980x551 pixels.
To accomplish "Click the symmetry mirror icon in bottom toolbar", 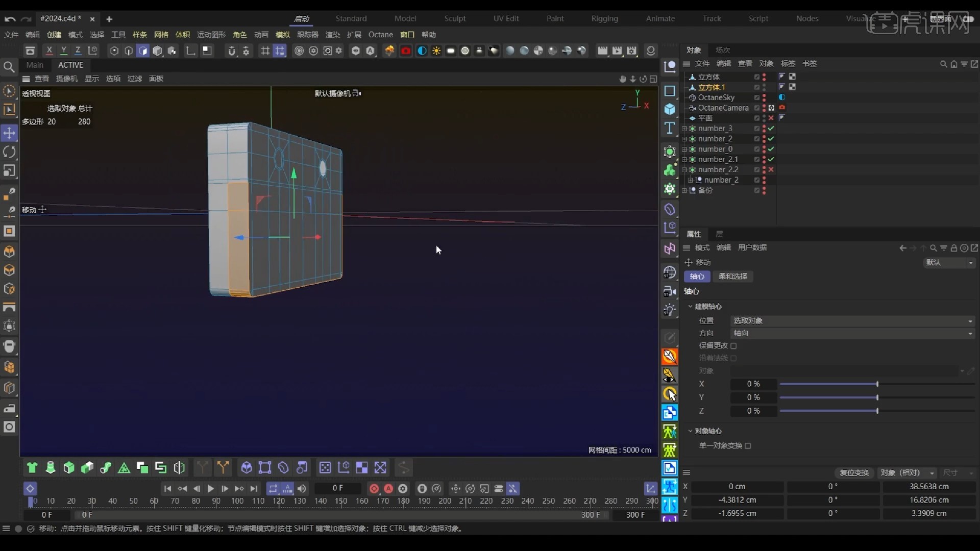I will [x=179, y=467].
